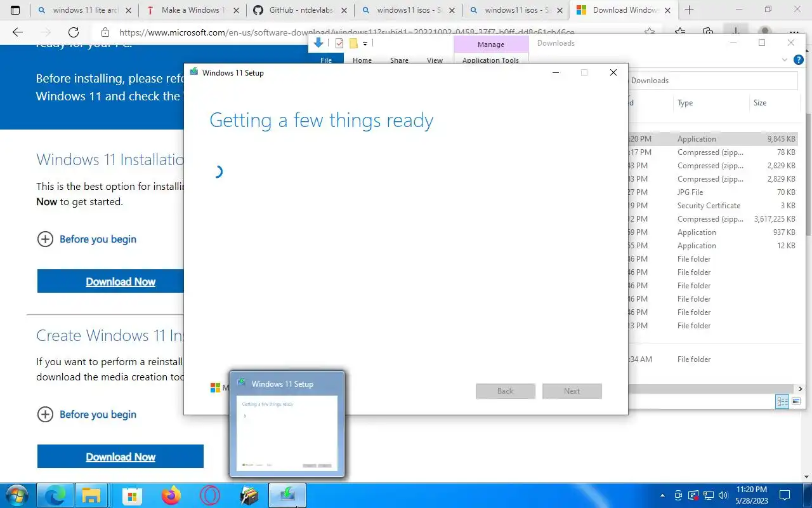Click New folder icon in Explorer quick access
This screenshot has height=508, width=812.
[x=353, y=43]
